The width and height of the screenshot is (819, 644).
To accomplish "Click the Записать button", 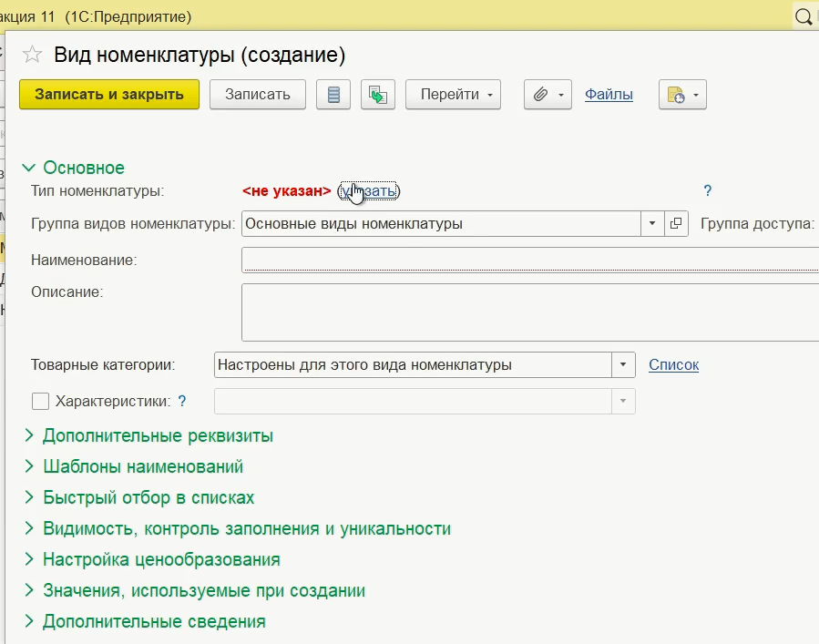I will tap(258, 95).
